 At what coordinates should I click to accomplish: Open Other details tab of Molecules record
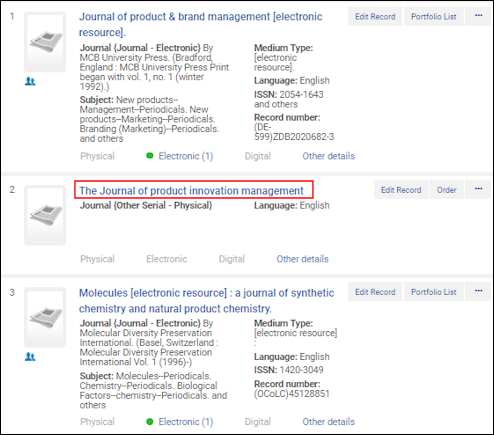[328, 422]
